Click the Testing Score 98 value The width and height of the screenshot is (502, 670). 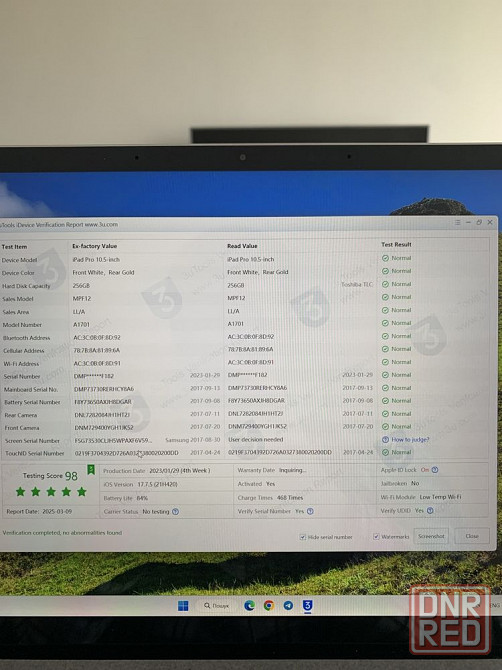click(x=71, y=476)
